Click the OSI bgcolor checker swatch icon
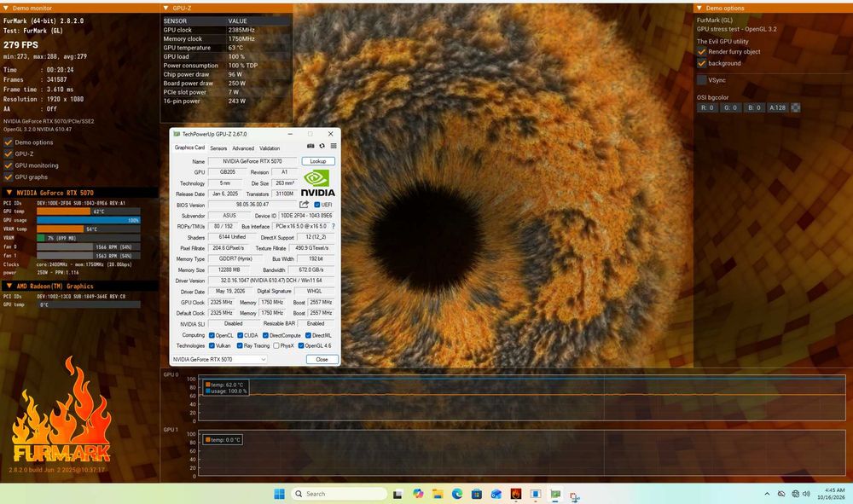Viewport: 853px width, 504px height. (795, 107)
